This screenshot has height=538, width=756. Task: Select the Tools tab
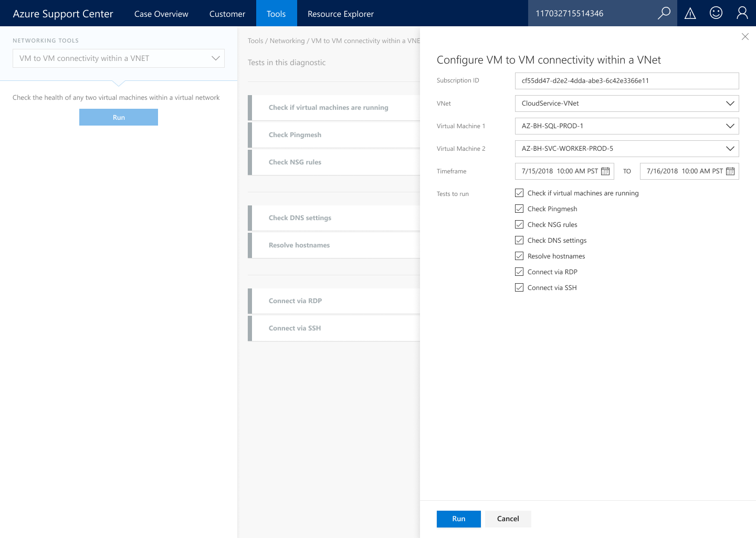276,14
